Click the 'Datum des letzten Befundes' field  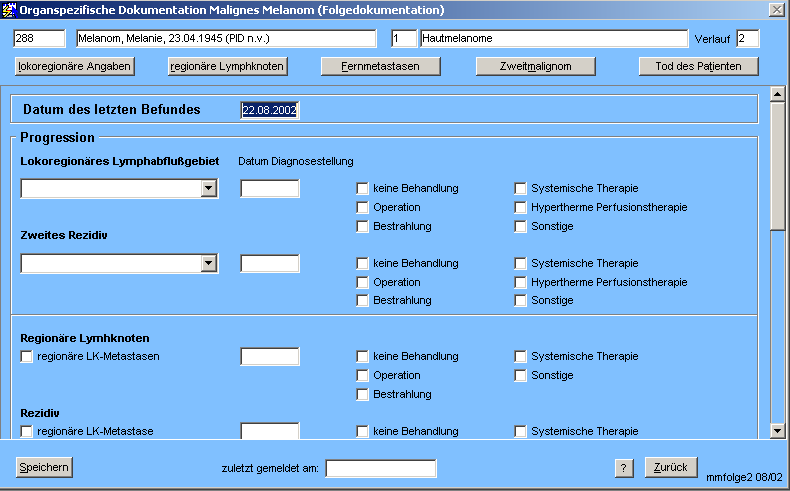tap(270, 110)
